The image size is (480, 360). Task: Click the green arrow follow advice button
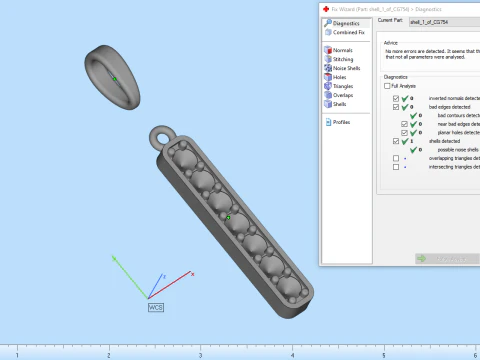pyautogui.click(x=447, y=259)
